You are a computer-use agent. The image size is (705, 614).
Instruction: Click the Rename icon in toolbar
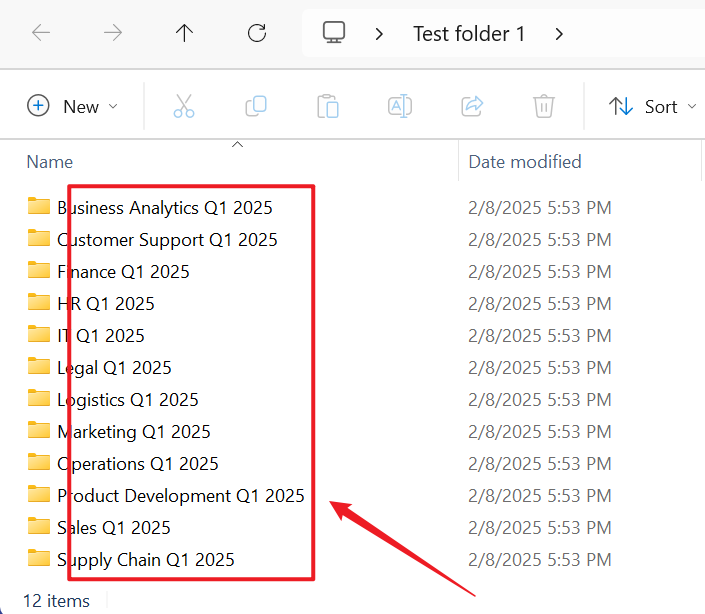coord(400,106)
